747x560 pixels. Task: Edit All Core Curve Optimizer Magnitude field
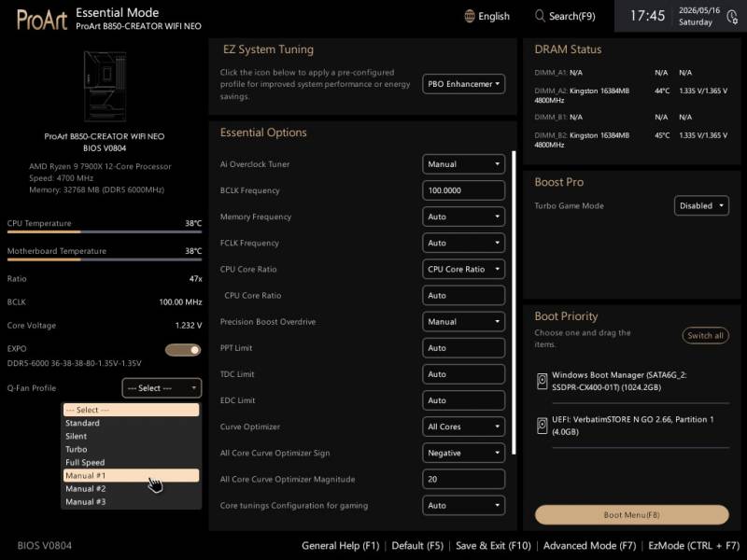463,479
